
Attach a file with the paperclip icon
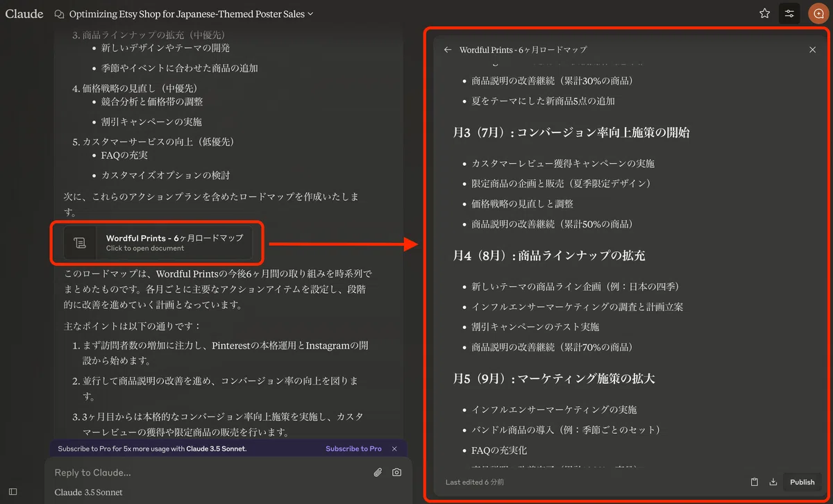click(x=378, y=472)
